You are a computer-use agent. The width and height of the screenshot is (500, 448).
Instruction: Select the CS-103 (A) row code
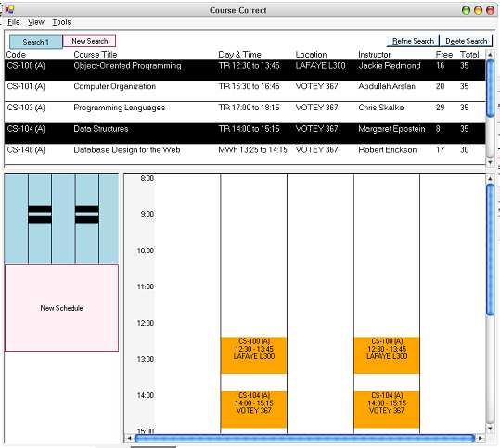tap(26, 108)
